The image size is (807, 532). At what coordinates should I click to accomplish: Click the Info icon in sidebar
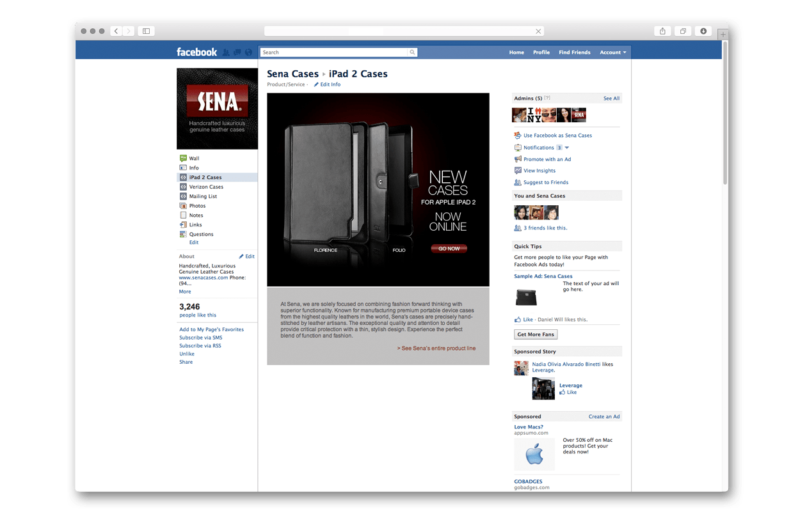183,168
